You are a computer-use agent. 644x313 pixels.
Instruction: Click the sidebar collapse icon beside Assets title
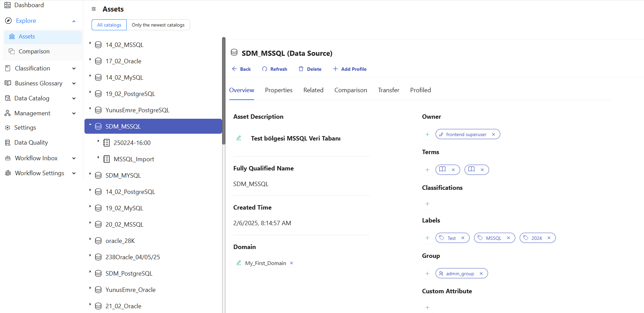point(94,9)
